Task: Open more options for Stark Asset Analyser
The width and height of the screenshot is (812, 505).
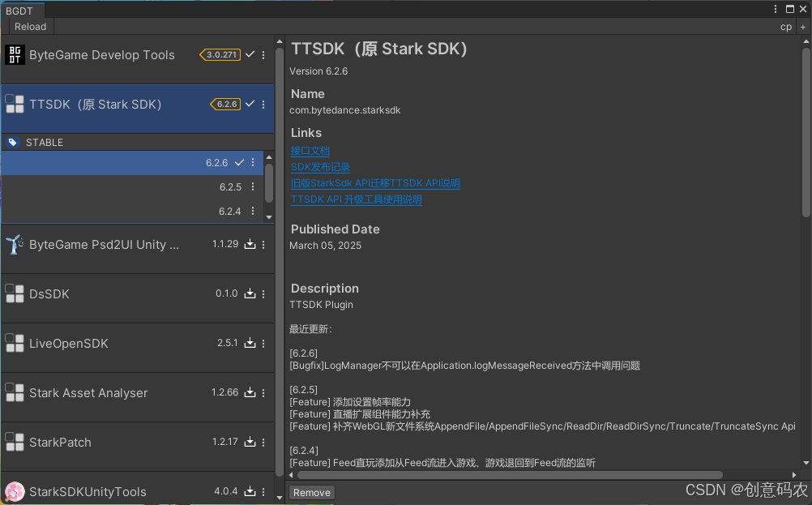Action: (x=263, y=393)
